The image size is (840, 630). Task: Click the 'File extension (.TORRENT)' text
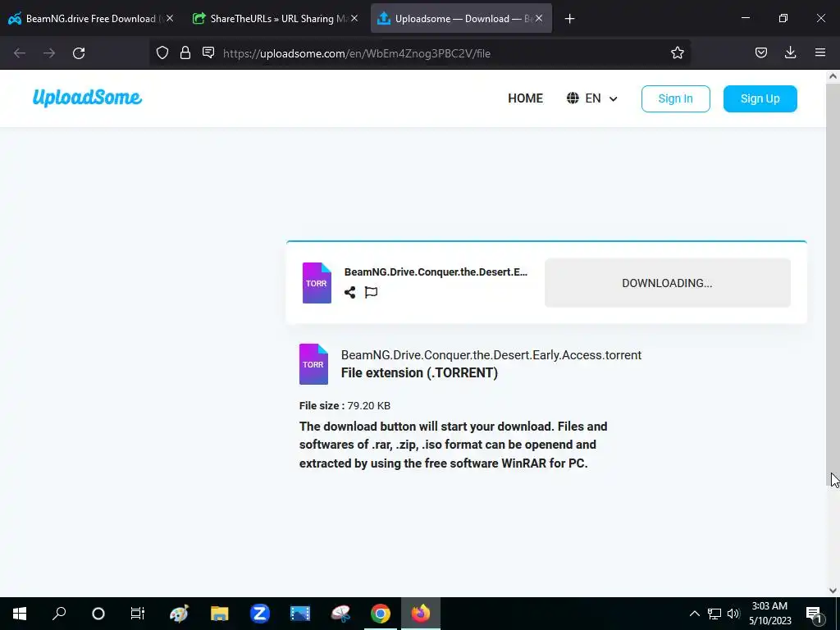click(x=419, y=372)
